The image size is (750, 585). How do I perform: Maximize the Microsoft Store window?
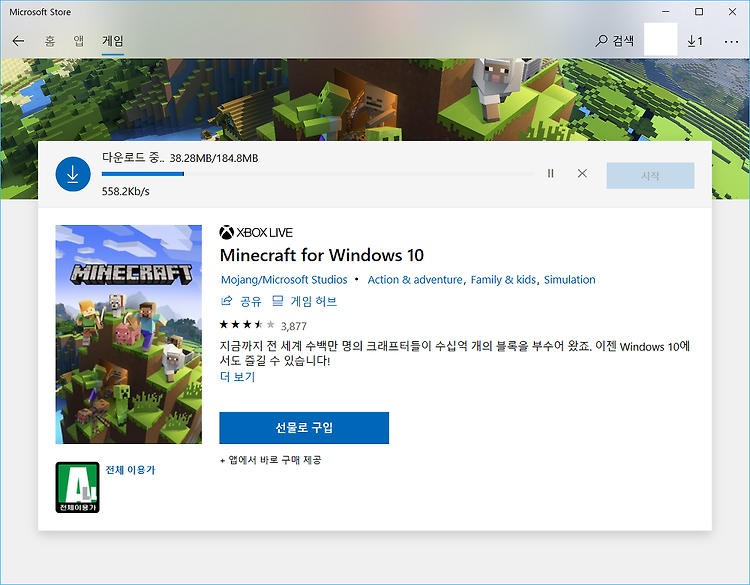(x=699, y=11)
